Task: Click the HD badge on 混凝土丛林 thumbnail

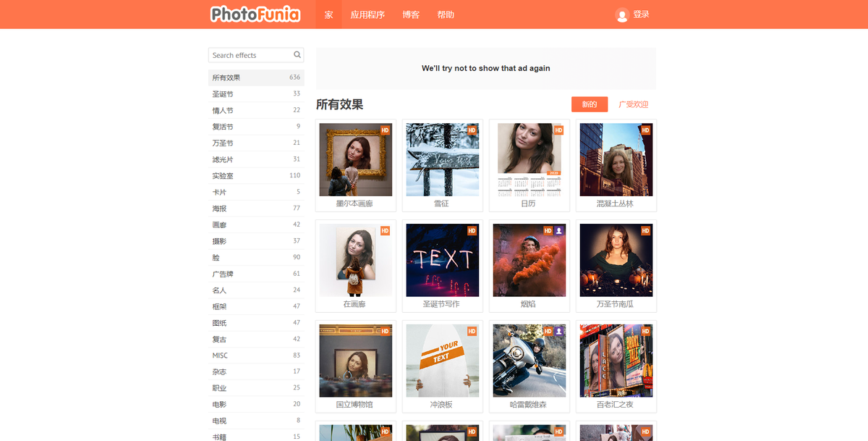Action: pos(644,130)
